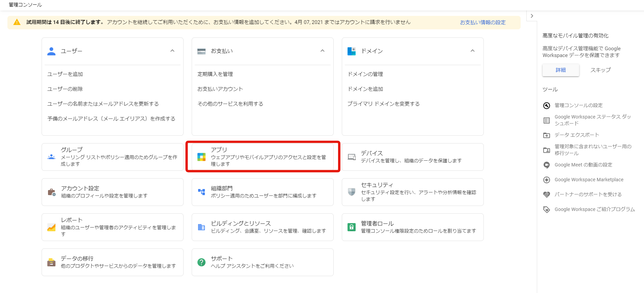This screenshot has width=644, height=293.
Task: Click the Reports chart icon
Action: (51, 227)
